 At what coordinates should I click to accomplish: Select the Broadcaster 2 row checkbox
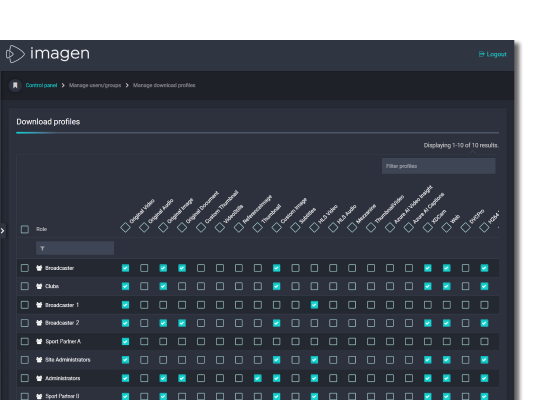pyautogui.click(x=25, y=323)
